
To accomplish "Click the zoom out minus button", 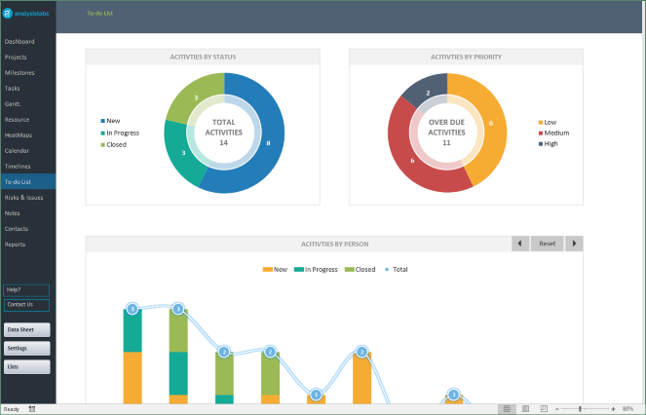I will pyautogui.click(x=557, y=409).
